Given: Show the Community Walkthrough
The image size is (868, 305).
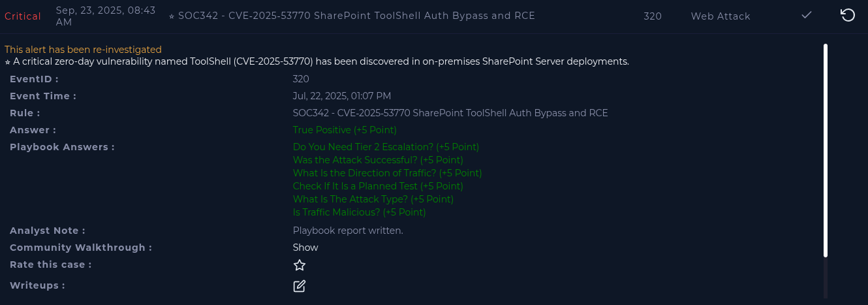Looking at the screenshot, I should [305, 248].
